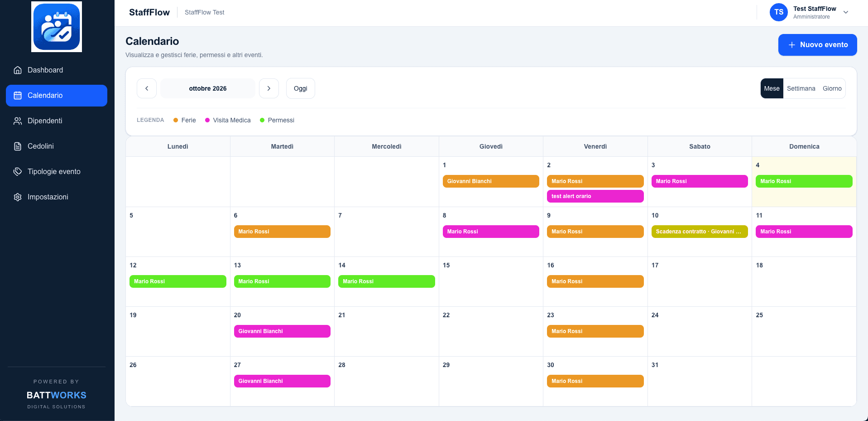The width and height of the screenshot is (868, 421).
Task: Click the StaffFlow Test breadcrumb text
Action: tap(205, 12)
